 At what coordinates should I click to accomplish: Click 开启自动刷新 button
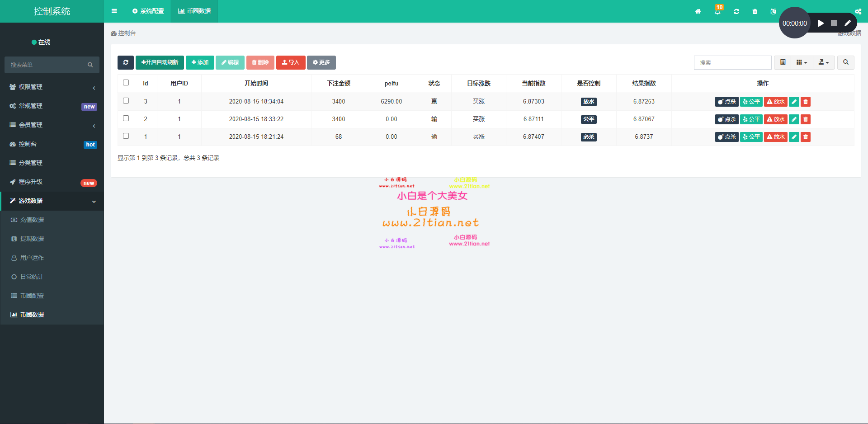click(x=160, y=62)
